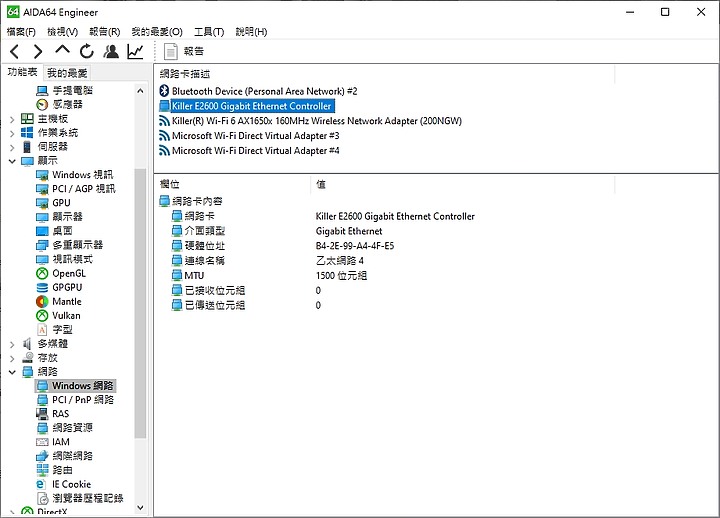Click the tree panel scrollbar thumb
The width and height of the screenshot is (720, 518).
pyautogui.click(x=140, y=303)
